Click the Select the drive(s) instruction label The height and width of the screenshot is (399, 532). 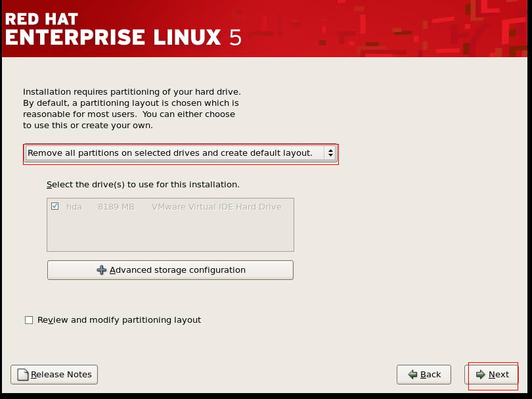pos(143,185)
